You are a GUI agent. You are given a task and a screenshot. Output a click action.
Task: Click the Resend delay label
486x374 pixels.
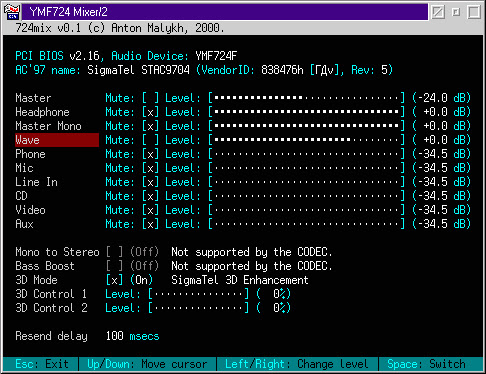coord(51,336)
